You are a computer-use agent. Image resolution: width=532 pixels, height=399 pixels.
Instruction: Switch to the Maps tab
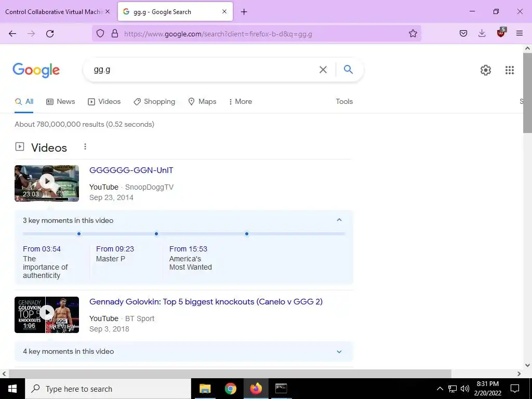tap(202, 101)
